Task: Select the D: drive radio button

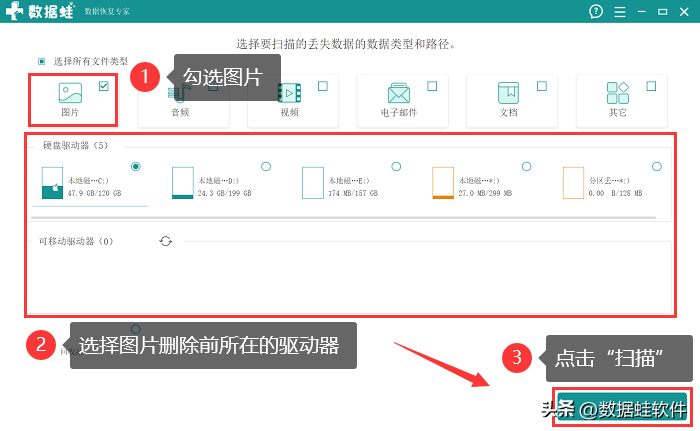Action: (x=266, y=167)
